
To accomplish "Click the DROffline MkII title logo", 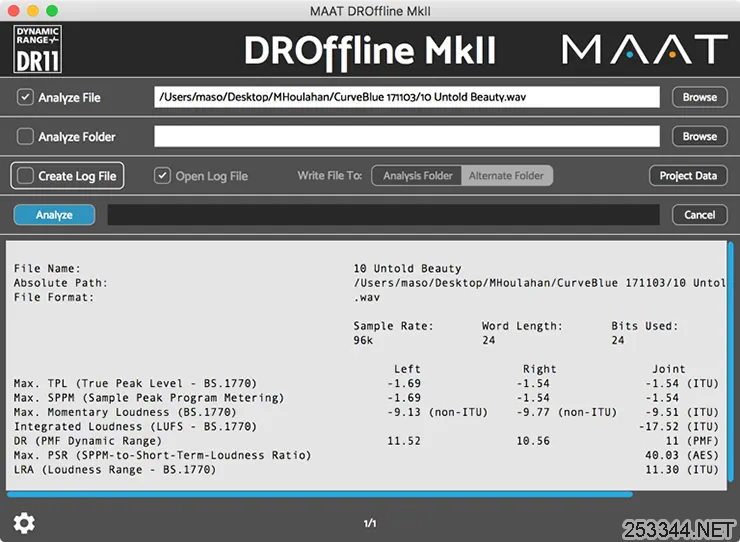I will (370, 51).
